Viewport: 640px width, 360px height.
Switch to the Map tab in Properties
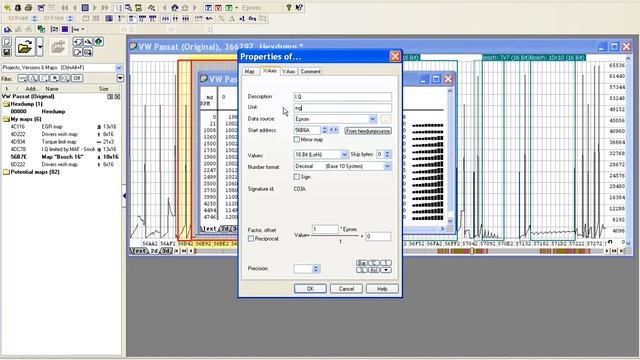[250, 71]
